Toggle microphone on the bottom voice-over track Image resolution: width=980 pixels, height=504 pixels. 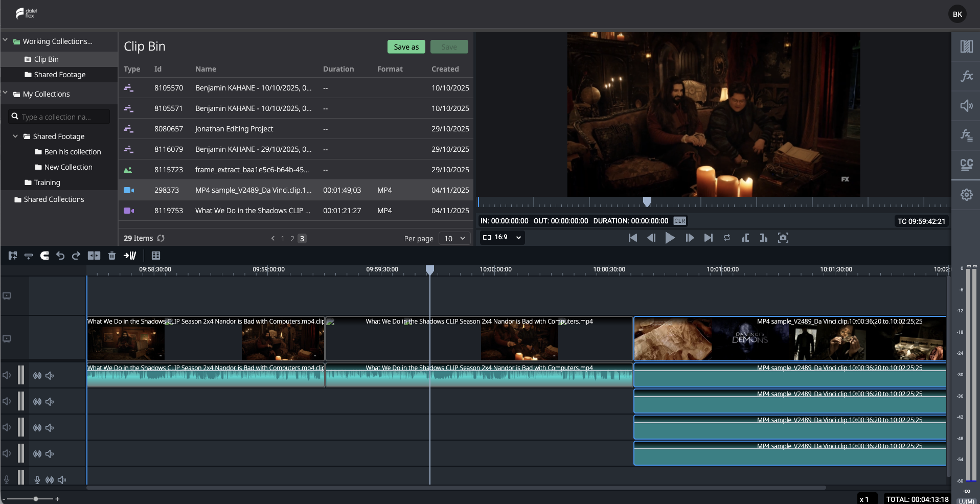[37, 480]
